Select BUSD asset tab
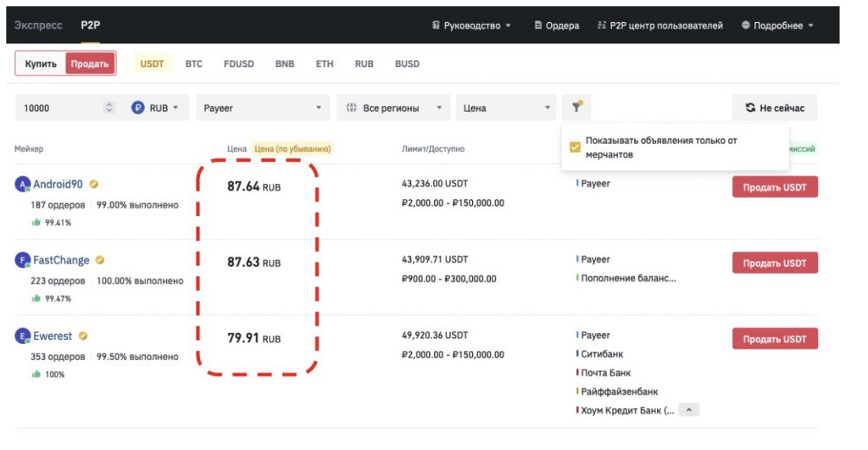This screenshot has width=868, height=450. 407,64
